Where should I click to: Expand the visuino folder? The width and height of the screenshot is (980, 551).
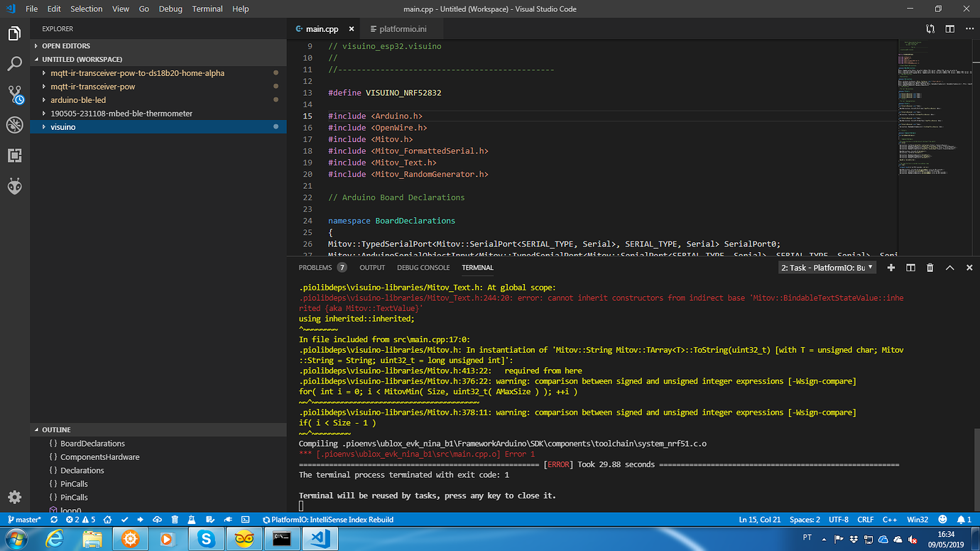coord(158,127)
